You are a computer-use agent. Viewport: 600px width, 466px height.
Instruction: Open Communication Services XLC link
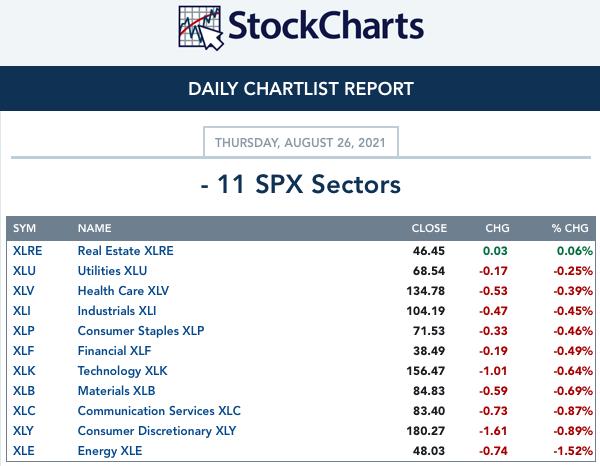[159, 411]
